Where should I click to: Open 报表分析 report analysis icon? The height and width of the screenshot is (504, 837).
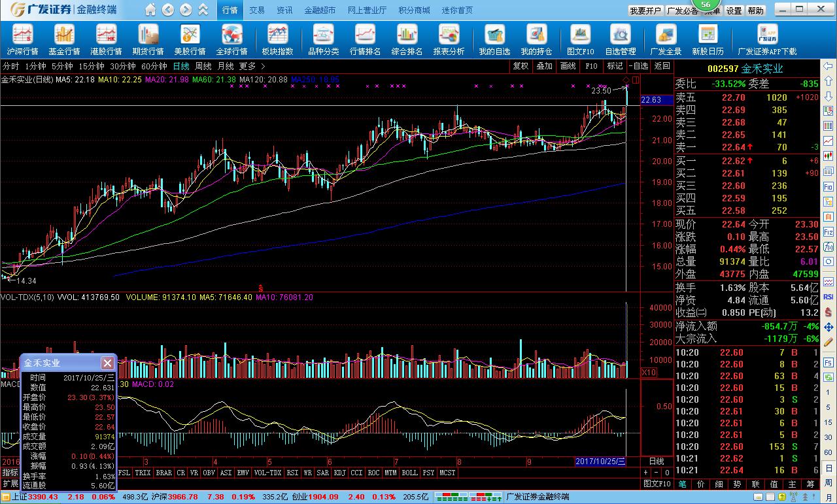point(449,40)
